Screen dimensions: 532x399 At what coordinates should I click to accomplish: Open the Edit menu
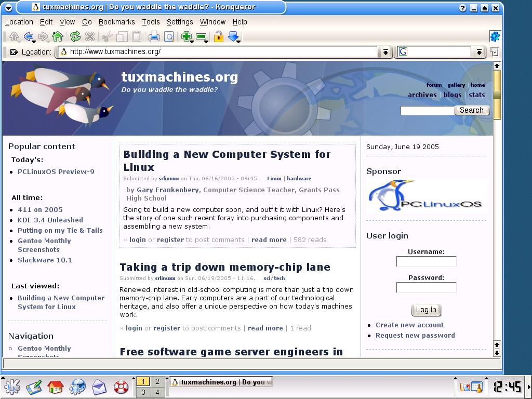46,22
